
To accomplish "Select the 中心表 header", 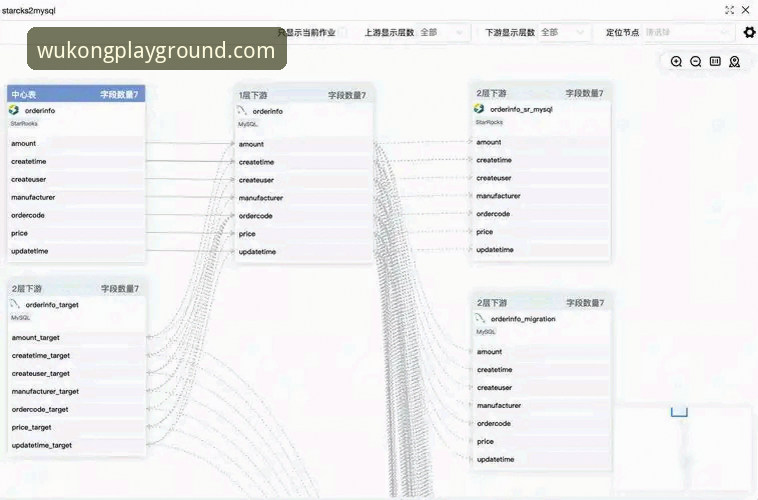I will (76, 94).
